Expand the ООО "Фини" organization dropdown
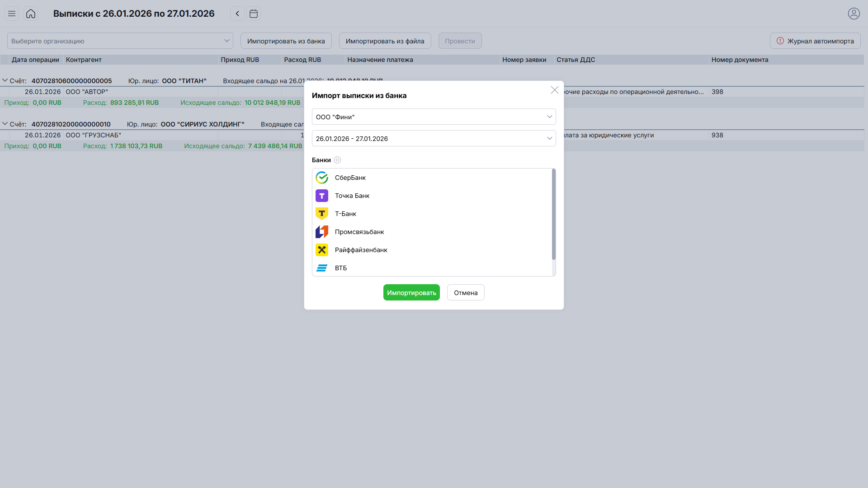The width and height of the screenshot is (868, 488). (434, 117)
